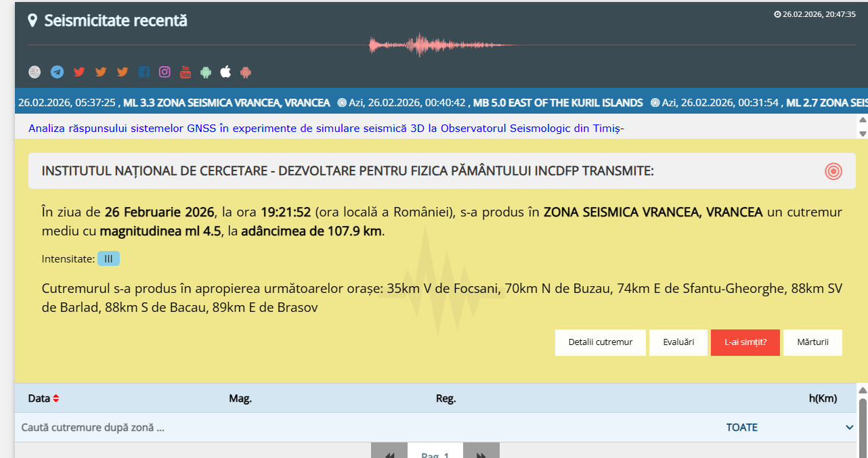
Task: Click the red target icon in INCDFP header
Action: point(833,171)
